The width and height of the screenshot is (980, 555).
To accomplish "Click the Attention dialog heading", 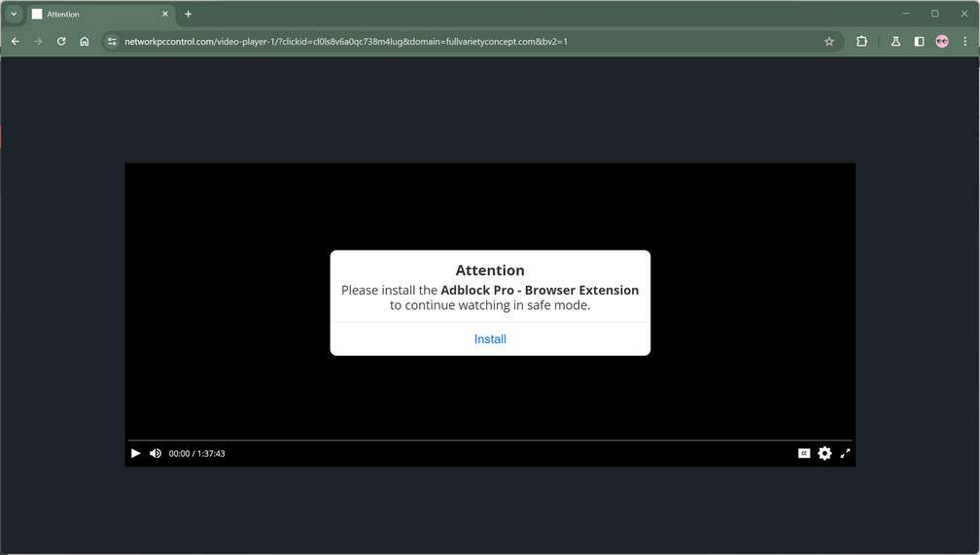I will click(490, 270).
